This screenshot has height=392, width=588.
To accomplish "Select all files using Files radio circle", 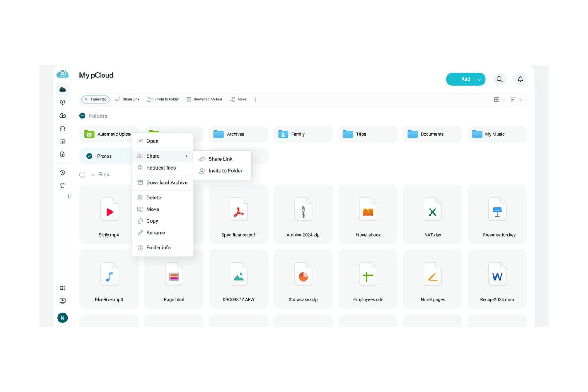I will pos(83,175).
